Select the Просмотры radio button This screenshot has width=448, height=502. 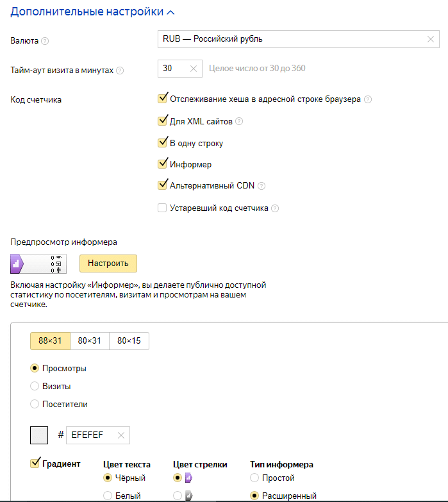click(35, 368)
